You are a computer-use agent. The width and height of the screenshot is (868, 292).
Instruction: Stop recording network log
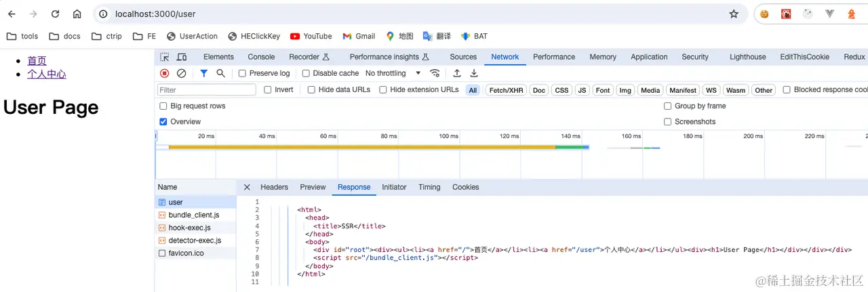(165, 73)
